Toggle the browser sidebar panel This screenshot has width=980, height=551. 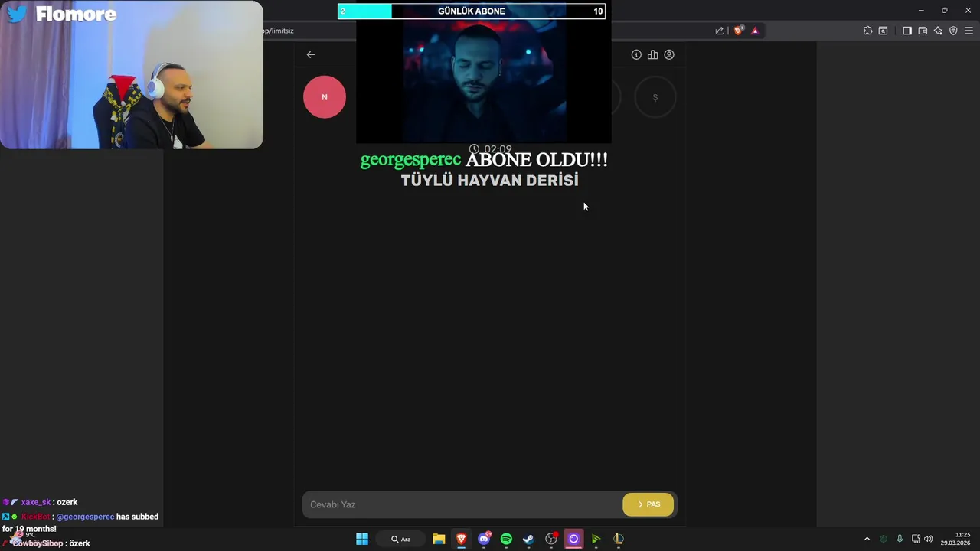(907, 31)
